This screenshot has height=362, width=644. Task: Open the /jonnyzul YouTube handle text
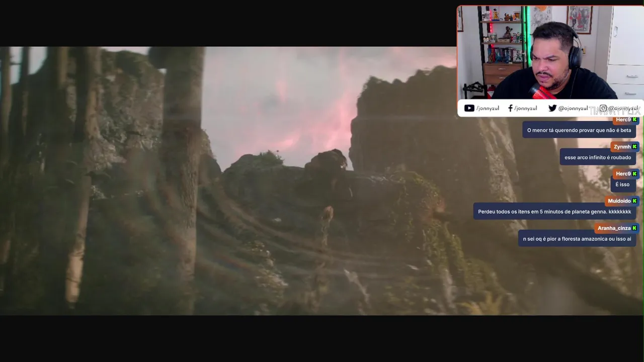[488, 108]
